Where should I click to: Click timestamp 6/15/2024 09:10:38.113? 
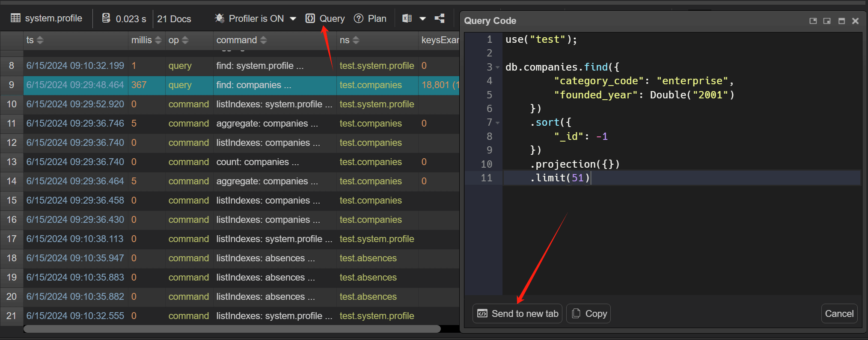75,239
